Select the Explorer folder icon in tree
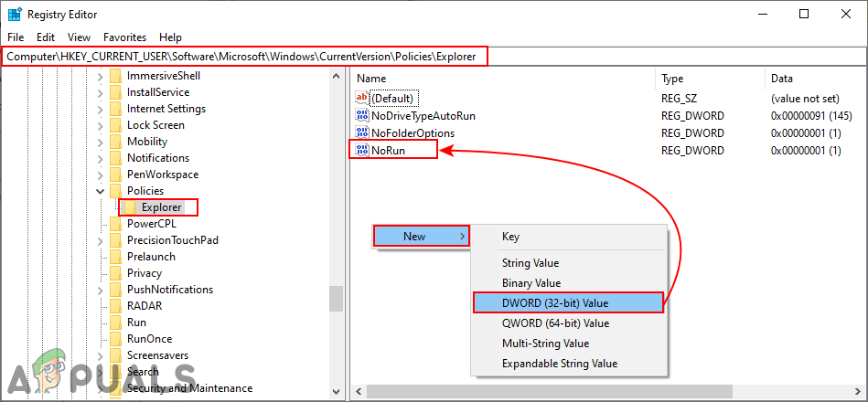The width and height of the screenshot is (868, 402). (x=131, y=207)
